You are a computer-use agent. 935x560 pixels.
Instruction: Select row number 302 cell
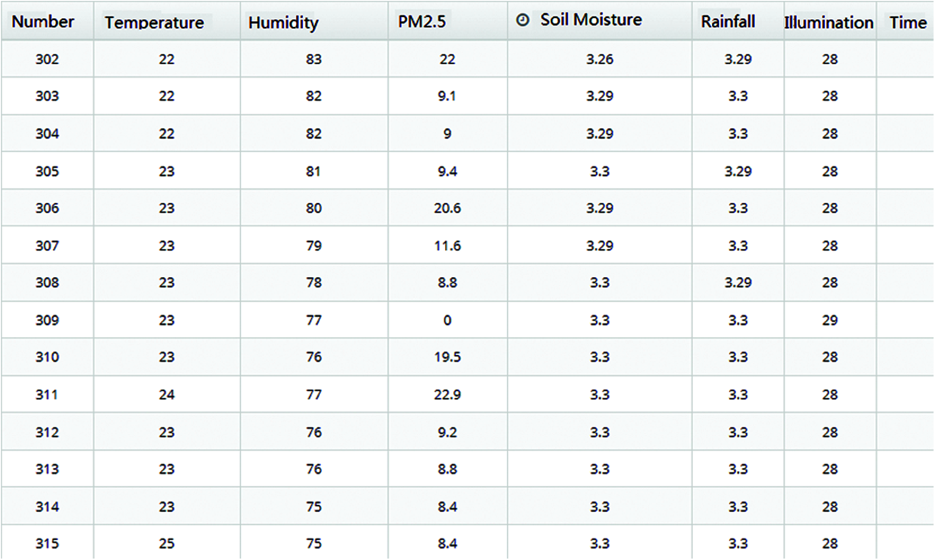click(47, 59)
